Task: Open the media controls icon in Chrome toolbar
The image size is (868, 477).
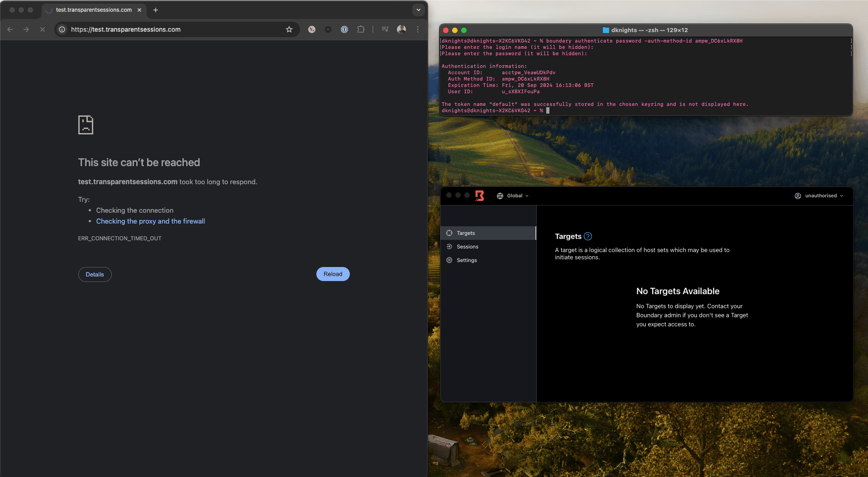Action: pyautogui.click(x=385, y=29)
